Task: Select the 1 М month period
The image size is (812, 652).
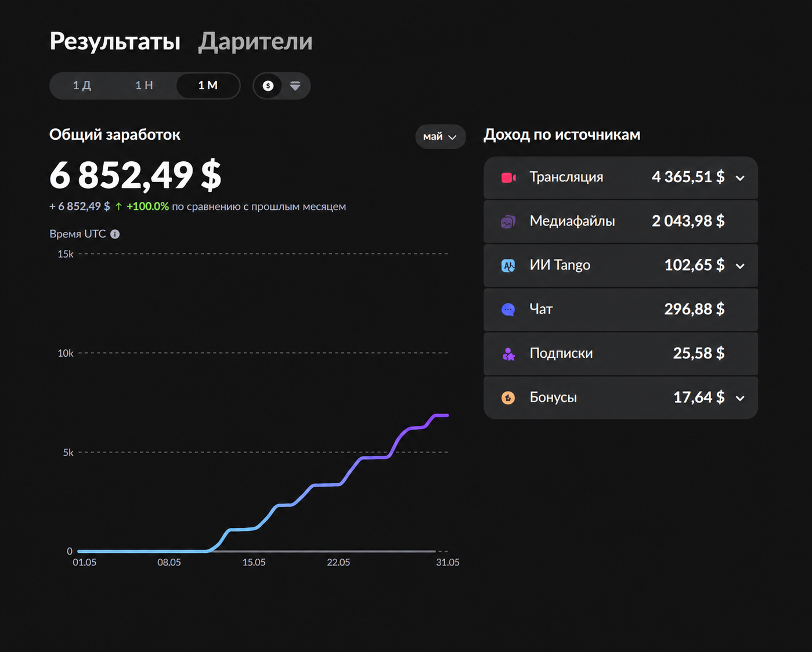Action: tap(208, 86)
